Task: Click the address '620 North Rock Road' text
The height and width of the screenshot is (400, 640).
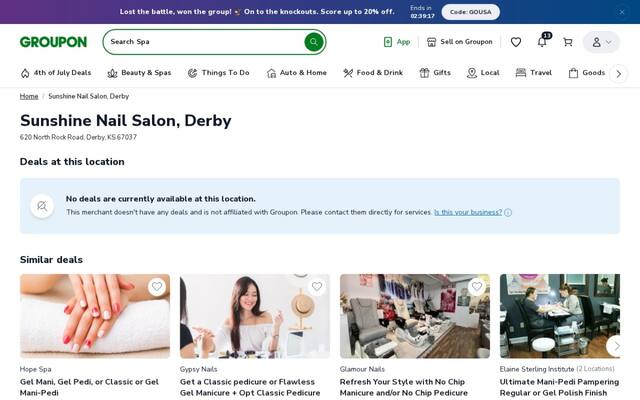Action: coord(78,137)
